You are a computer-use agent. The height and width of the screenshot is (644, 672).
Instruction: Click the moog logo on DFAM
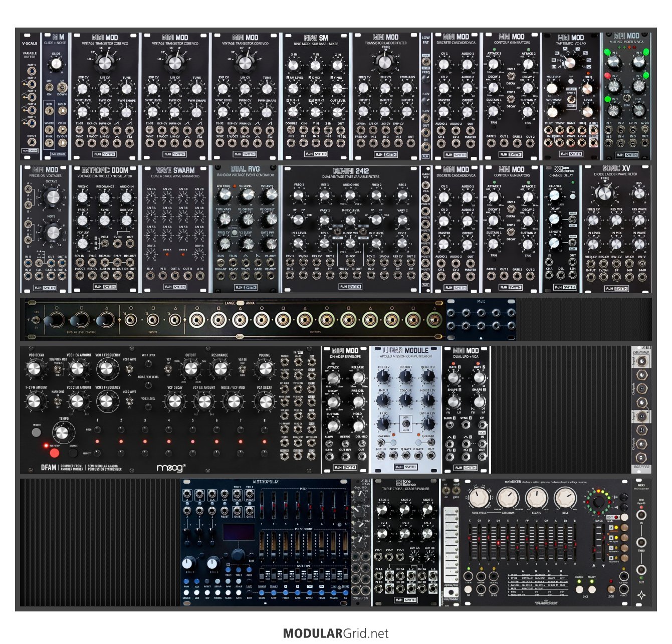coord(170,467)
